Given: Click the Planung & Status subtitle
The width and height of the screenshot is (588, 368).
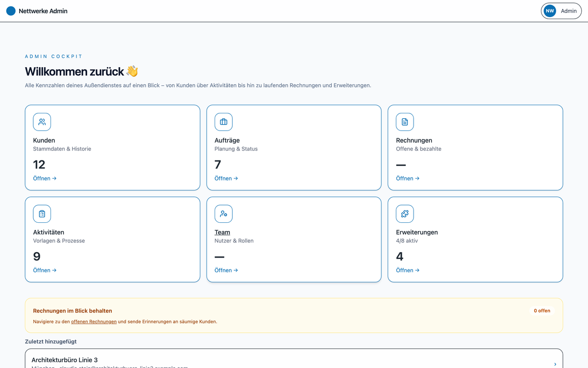Looking at the screenshot, I should [x=236, y=149].
